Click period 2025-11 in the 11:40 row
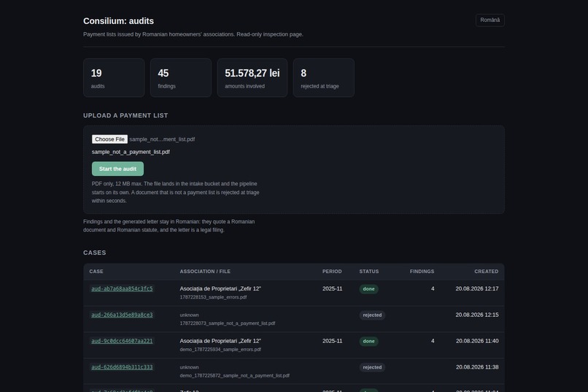Viewport: 588px width, 392px height. tap(332, 341)
